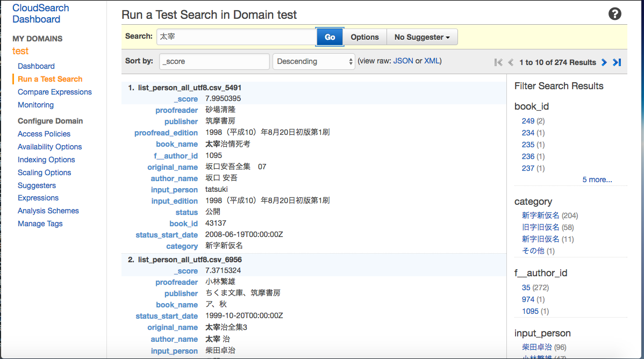This screenshot has height=359, width=644.
Task: Open Manage Tags
Action: pos(40,224)
